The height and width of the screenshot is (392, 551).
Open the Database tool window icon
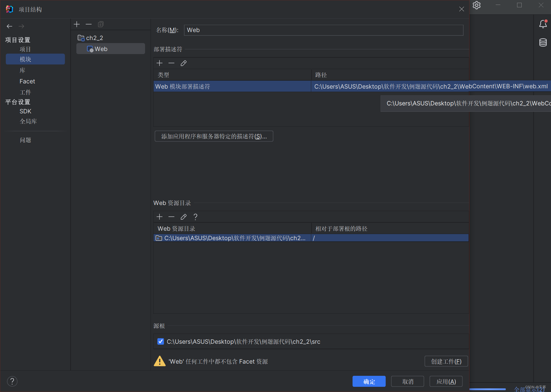[x=543, y=42]
